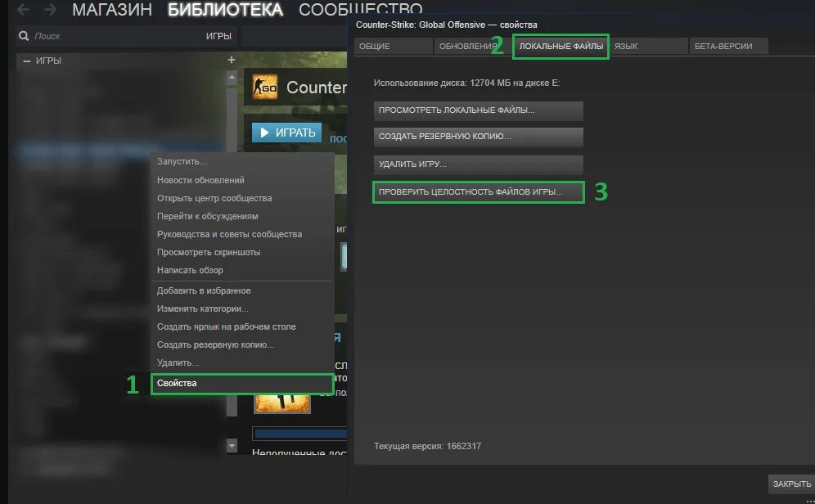Screen dimensions: 815x504
Task: Choose Запустить in context menu
Action: 242,162
